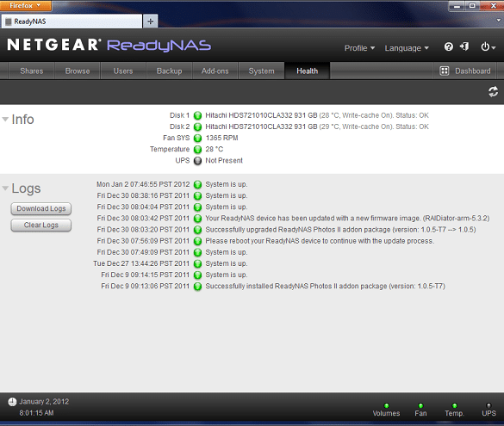Click the 28 °C temperature value
Image resolution: width=504 pixels, height=426 pixels.
click(x=214, y=149)
